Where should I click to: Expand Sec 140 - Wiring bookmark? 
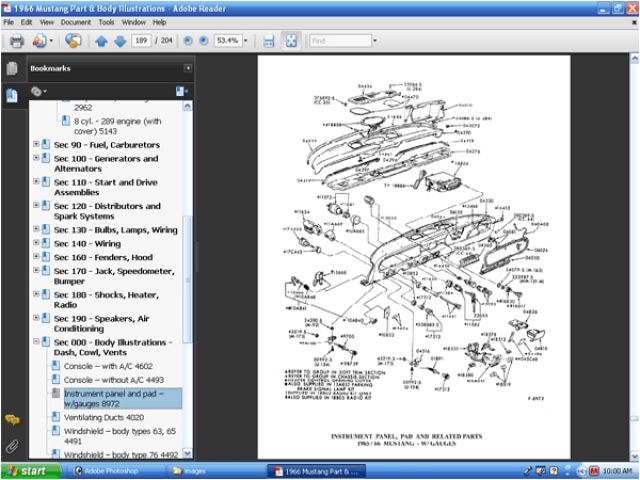click(36, 243)
